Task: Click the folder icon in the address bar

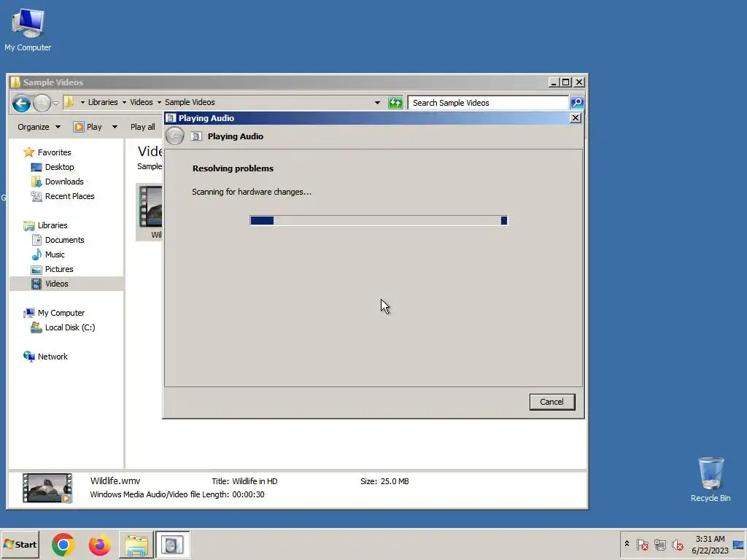Action: [69, 102]
